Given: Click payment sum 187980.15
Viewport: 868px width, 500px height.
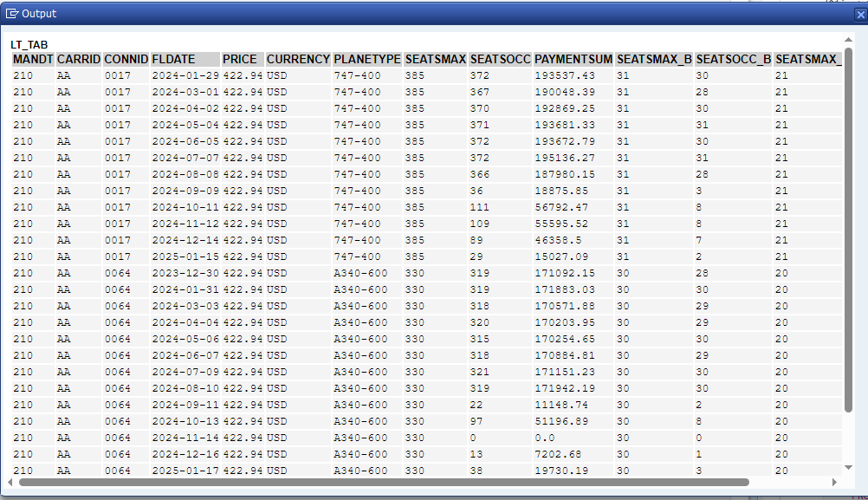Looking at the screenshot, I should pos(565,174).
